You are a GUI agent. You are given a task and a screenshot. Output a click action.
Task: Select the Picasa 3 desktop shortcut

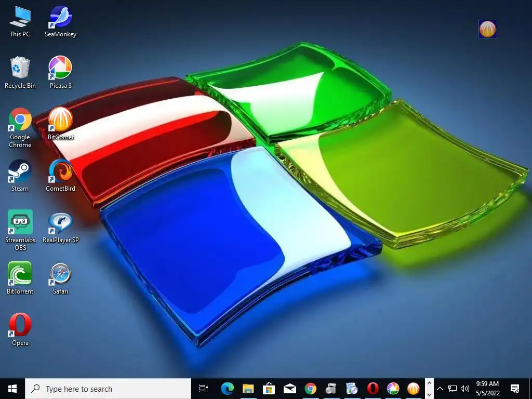coord(60,73)
